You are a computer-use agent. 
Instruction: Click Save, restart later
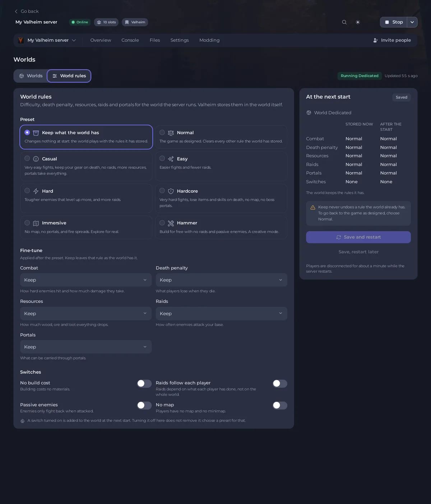pos(358,252)
